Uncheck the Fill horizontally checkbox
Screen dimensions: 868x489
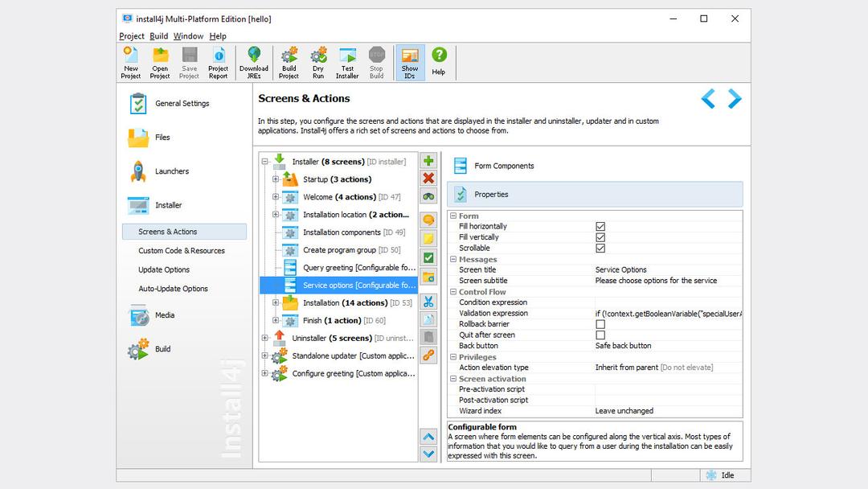pyautogui.click(x=600, y=226)
